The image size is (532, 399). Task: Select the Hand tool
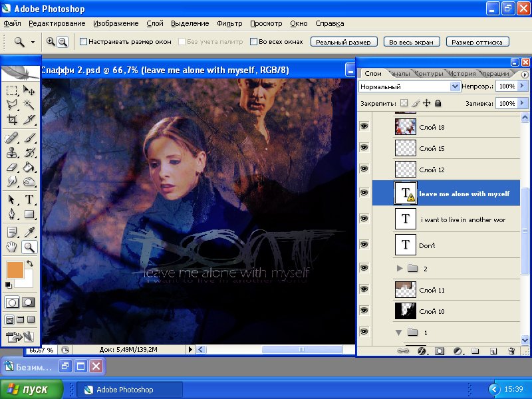(12, 247)
